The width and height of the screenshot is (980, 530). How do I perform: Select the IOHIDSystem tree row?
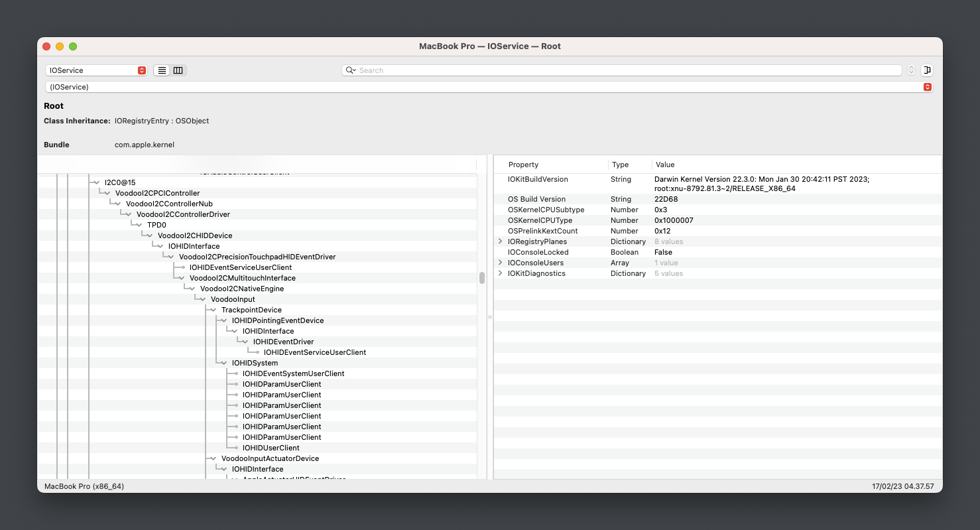(x=257, y=363)
